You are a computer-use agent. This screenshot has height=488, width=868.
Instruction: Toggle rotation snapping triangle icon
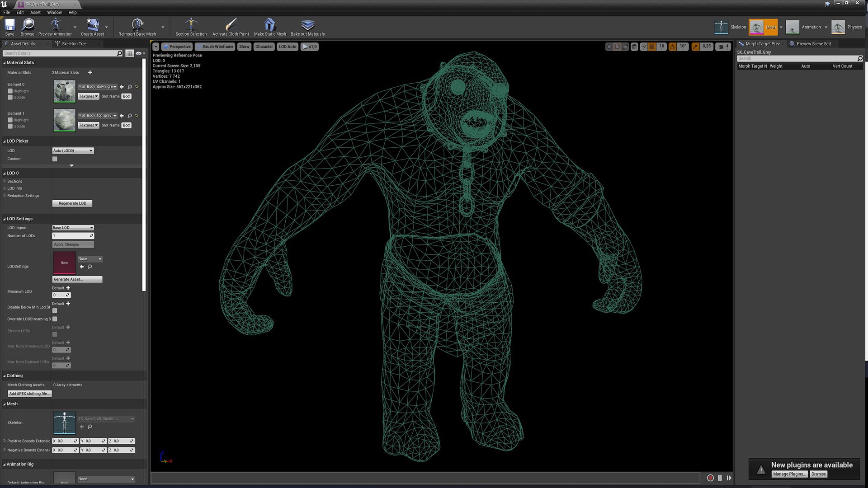[673, 47]
